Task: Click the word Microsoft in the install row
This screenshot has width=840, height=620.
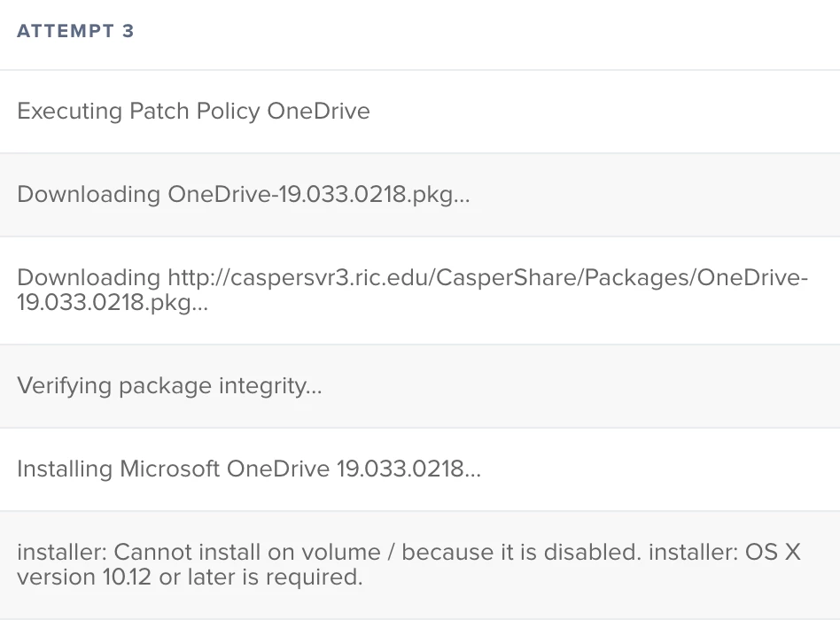Action: tap(170, 469)
